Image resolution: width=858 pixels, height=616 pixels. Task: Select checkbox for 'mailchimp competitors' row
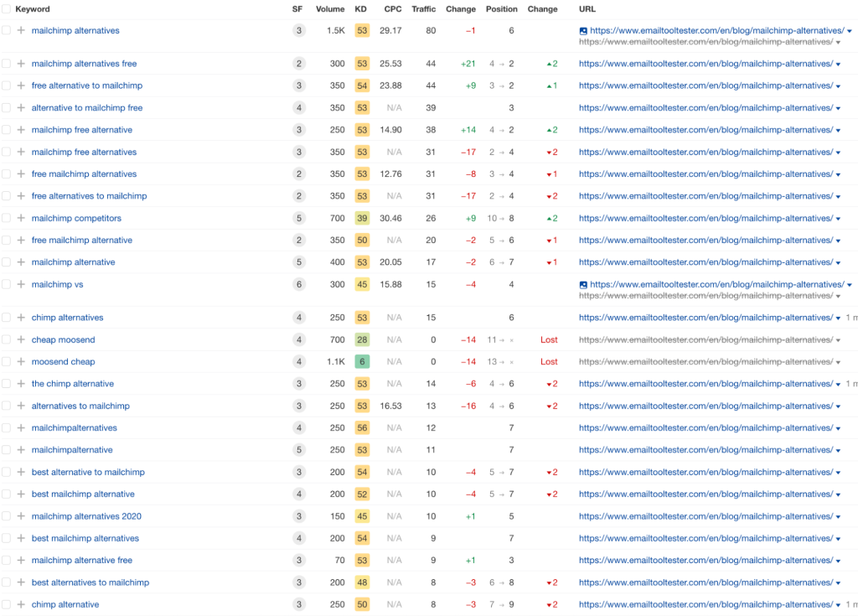6,218
